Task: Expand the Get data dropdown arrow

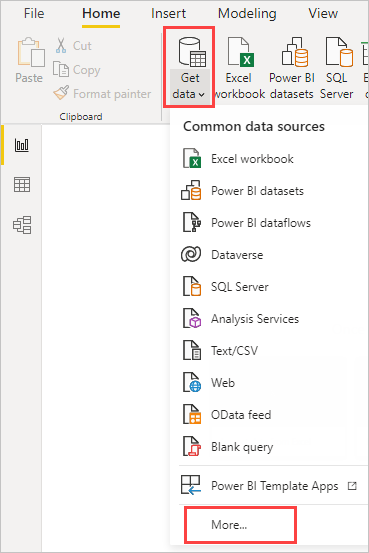Action: [x=201, y=95]
